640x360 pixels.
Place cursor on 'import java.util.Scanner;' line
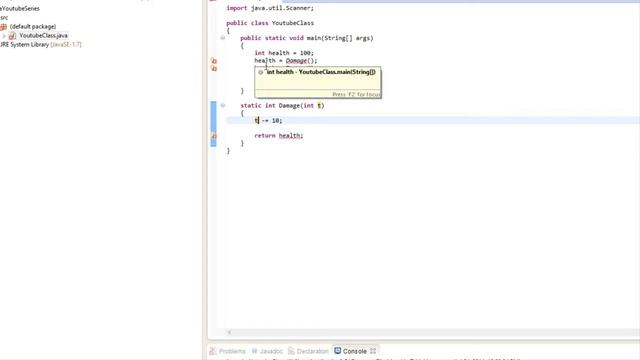point(270,8)
